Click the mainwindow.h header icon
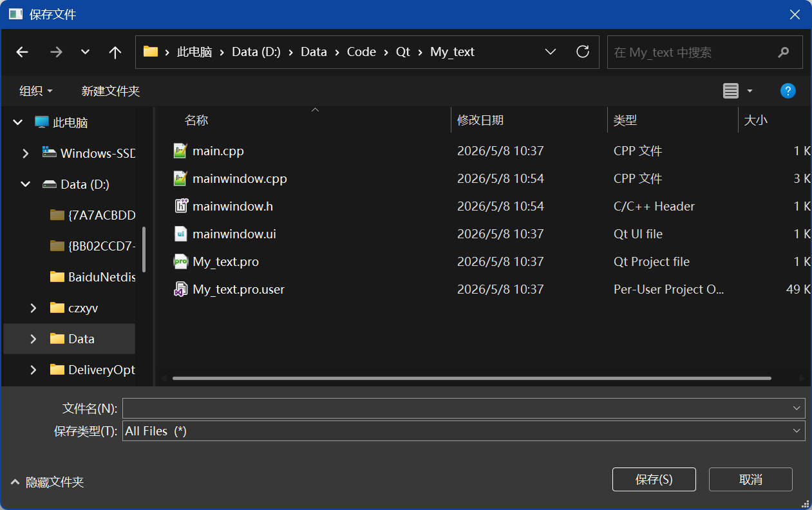 coord(181,206)
